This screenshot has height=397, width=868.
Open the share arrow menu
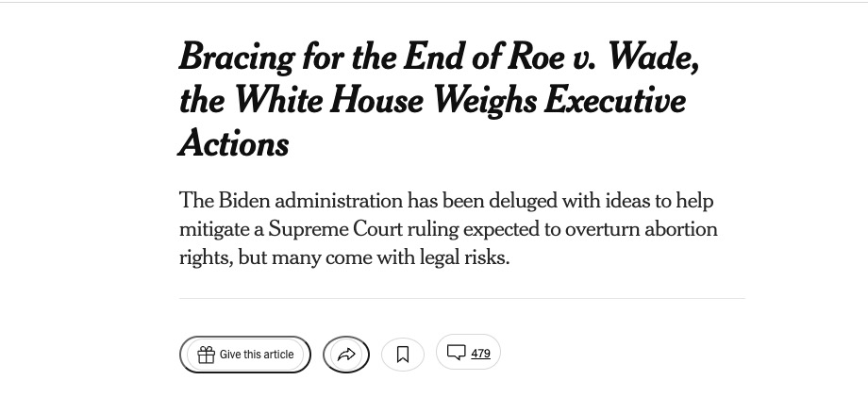click(346, 355)
